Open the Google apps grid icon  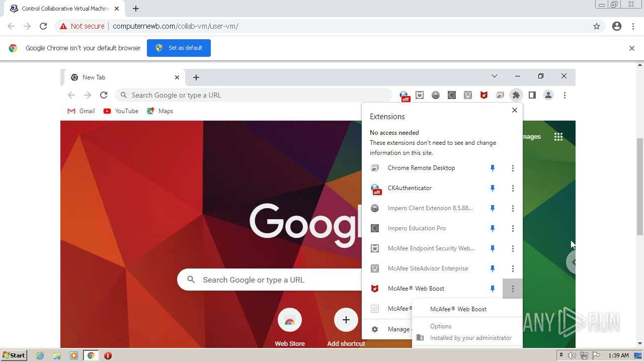pyautogui.click(x=558, y=137)
